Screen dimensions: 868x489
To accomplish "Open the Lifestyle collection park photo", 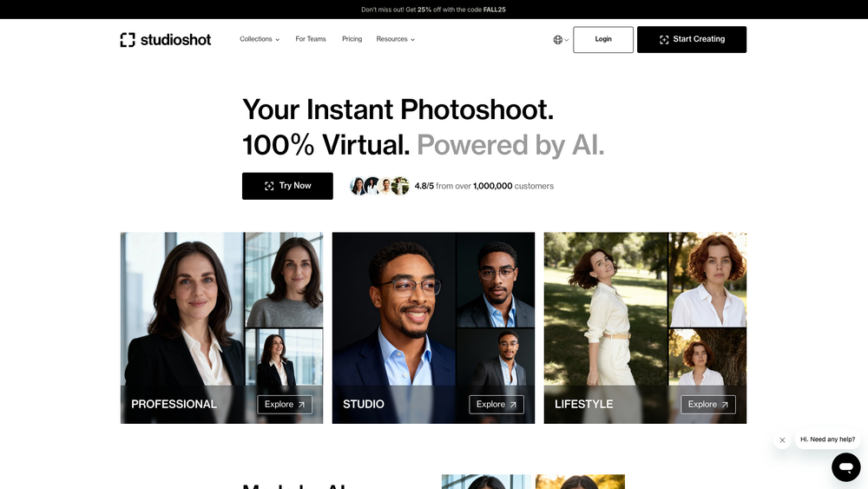I will (x=606, y=308).
